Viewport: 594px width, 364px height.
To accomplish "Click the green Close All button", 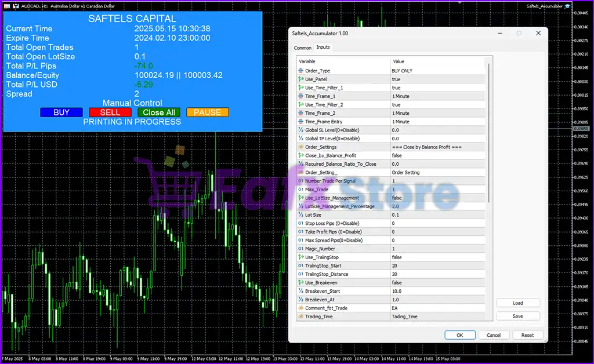I will (x=159, y=112).
